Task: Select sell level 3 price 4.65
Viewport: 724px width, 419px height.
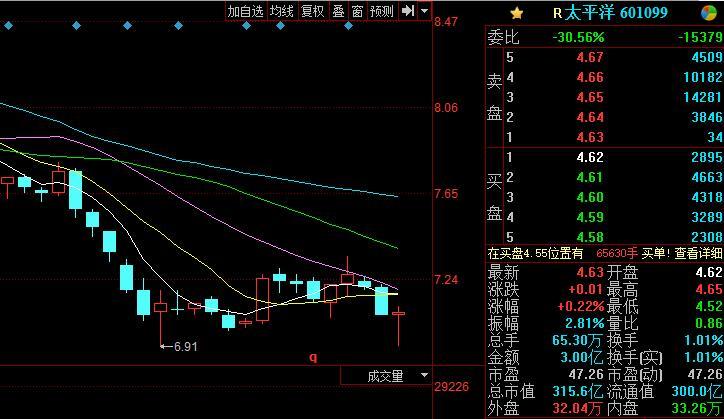Action: click(590, 97)
